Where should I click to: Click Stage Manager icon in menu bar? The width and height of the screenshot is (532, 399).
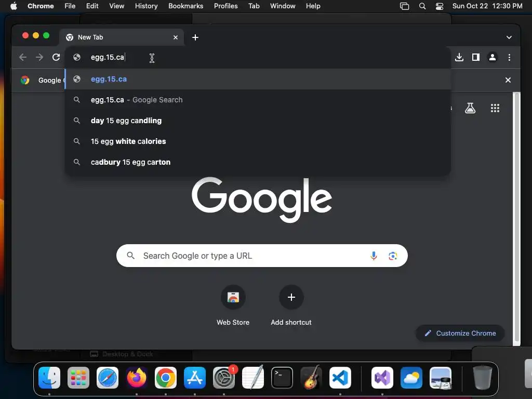(x=404, y=6)
